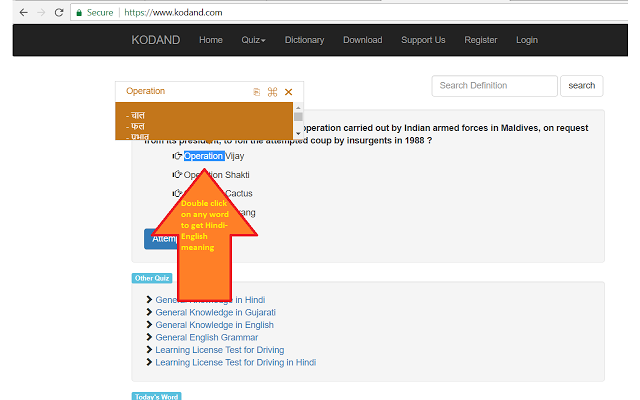Click the browser back arrow

pyautogui.click(x=23, y=13)
